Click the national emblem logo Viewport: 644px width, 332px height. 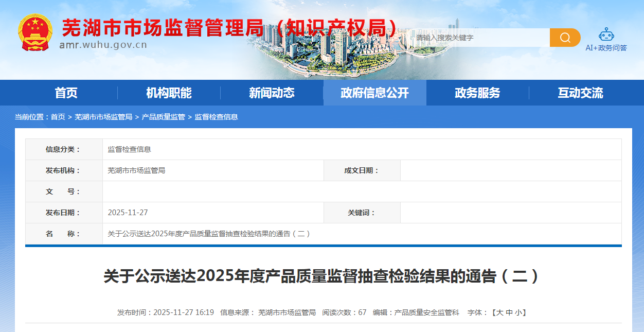click(x=35, y=32)
